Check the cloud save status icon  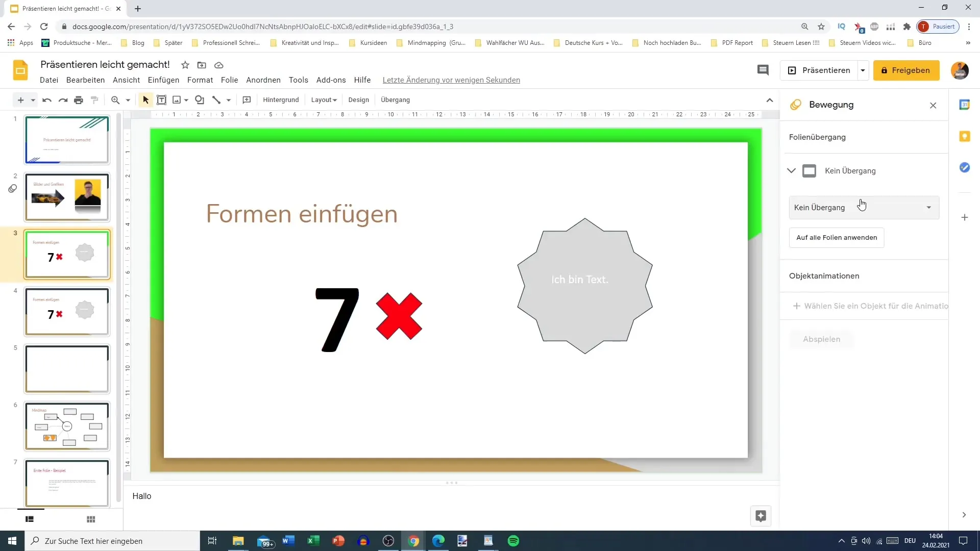(x=218, y=65)
